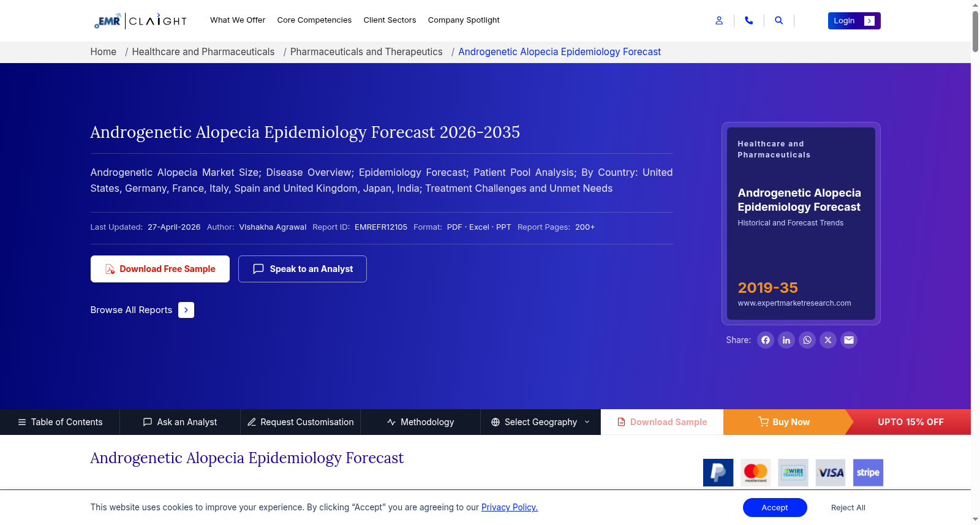Click report ID EMREFR12105
This screenshot has height=525, width=980.
click(x=381, y=227)
